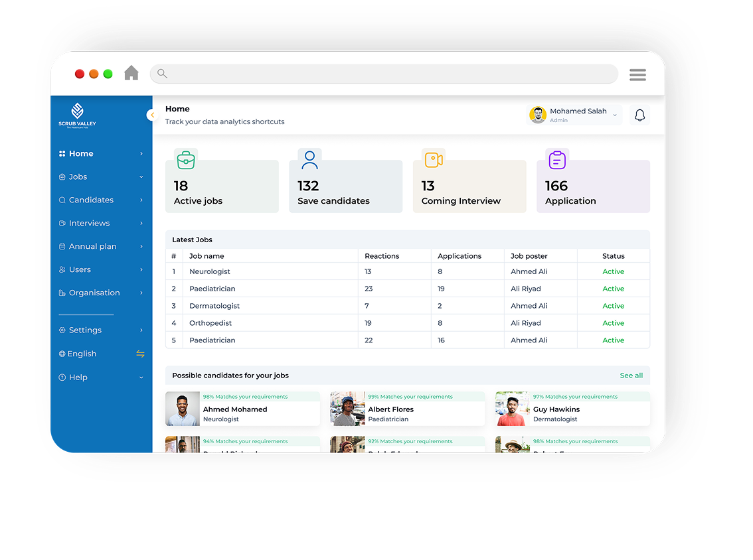753x560 pixels.
Task: Click the English language label
Action: (82, 354)
